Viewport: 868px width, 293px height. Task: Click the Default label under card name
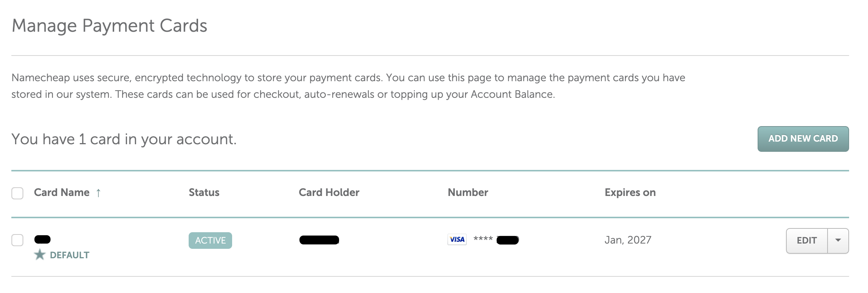70,255
